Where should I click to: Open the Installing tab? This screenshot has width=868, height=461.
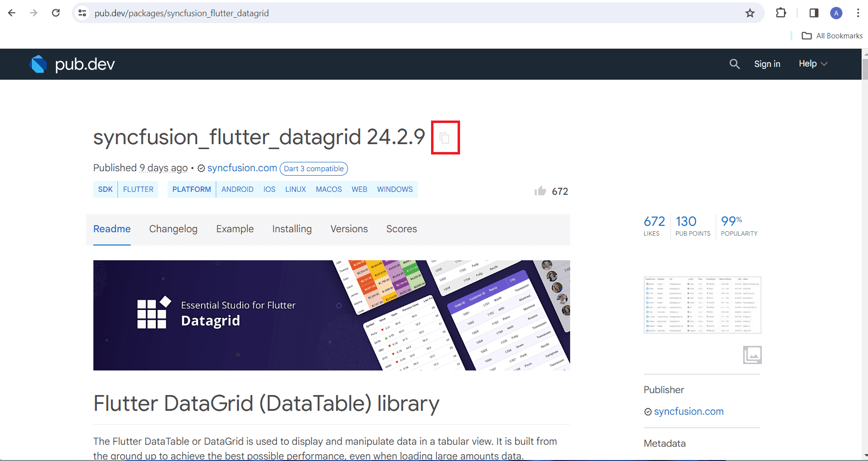[x=292, y=229]
